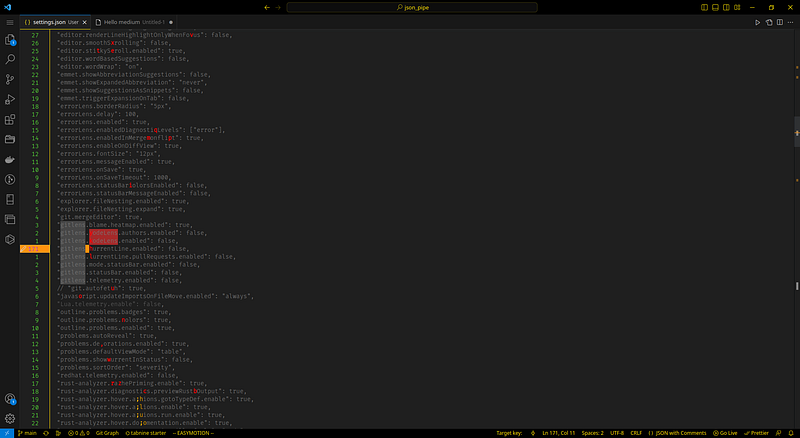This screenshot has height=438, width=800.
Task: Click the Synchronize Changes icon in status bar
Action: click(x=46, y=433)
